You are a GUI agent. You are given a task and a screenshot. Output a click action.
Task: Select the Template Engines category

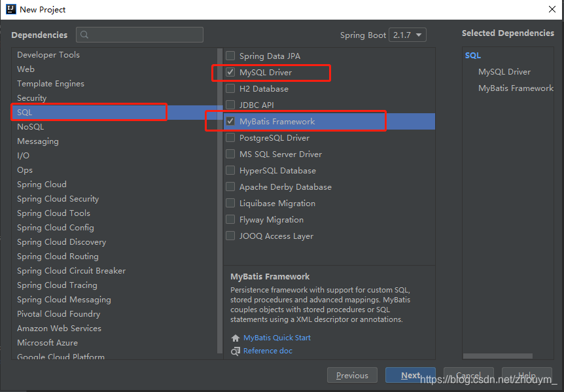click(50, 83)
